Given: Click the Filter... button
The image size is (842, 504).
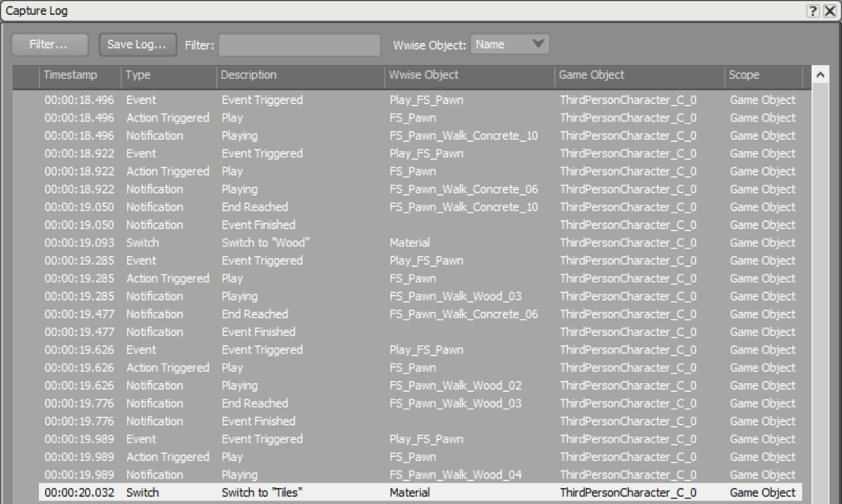Looking at the screenshot, I should (x=49, y=44).
